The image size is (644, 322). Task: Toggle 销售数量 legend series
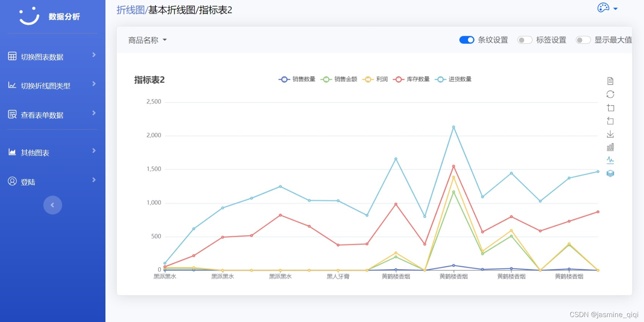(x=297, y=79)
